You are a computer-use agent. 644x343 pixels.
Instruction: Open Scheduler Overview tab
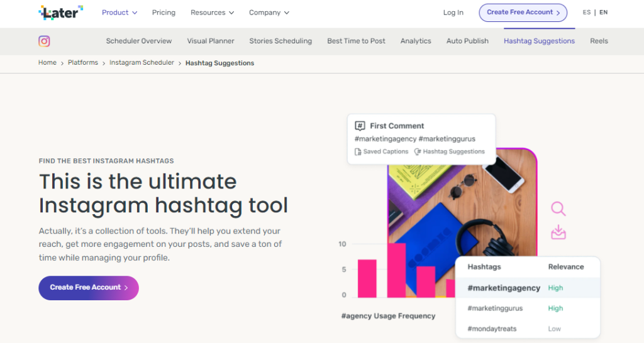pyautogui.click(x=139, y=41)
